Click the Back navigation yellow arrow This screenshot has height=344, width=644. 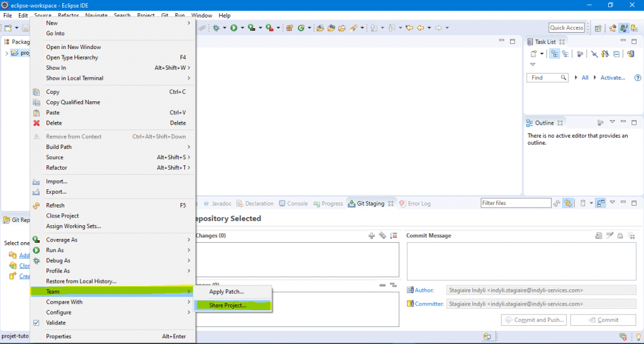pyautogui.click(x=420, y=28)
